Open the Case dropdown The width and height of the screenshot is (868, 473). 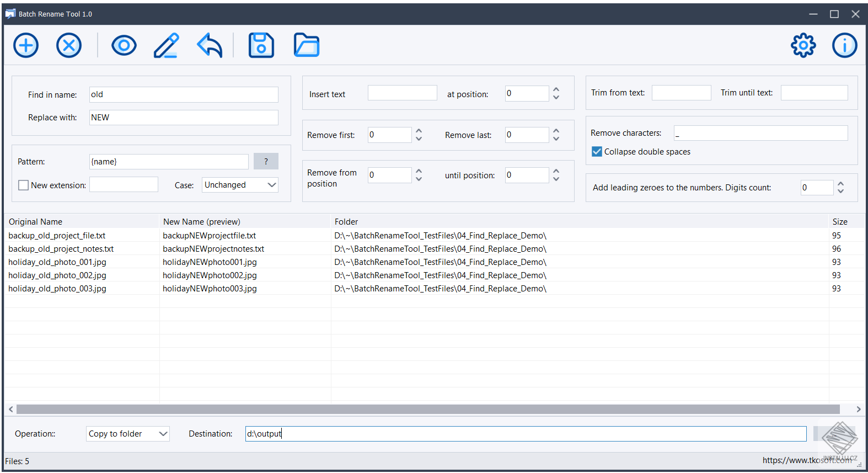[240, 185]
